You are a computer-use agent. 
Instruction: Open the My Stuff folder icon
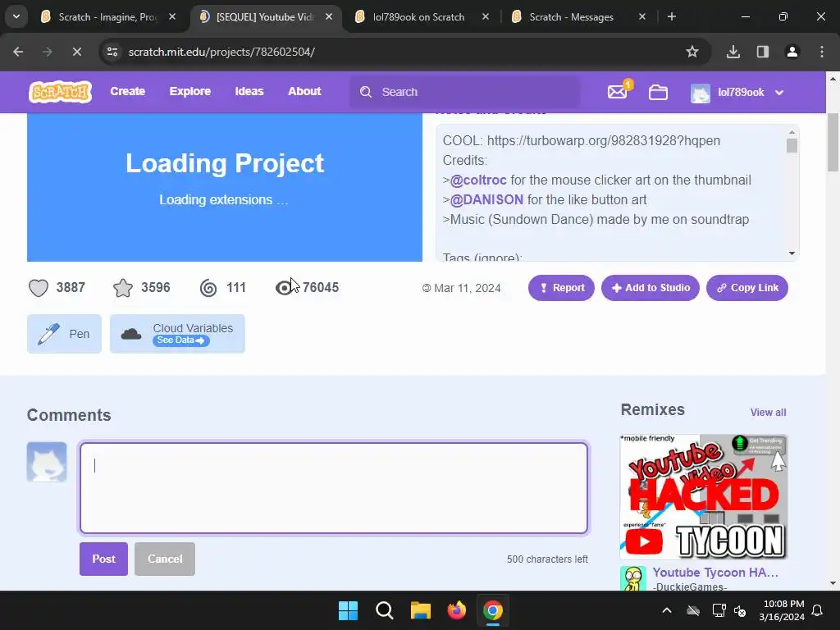(x=658, y=92)
